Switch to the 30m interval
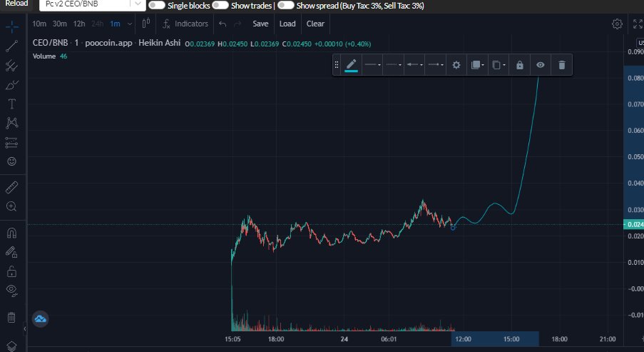The width and height of the screenshot is (644, 352). (x=60, y=24)
